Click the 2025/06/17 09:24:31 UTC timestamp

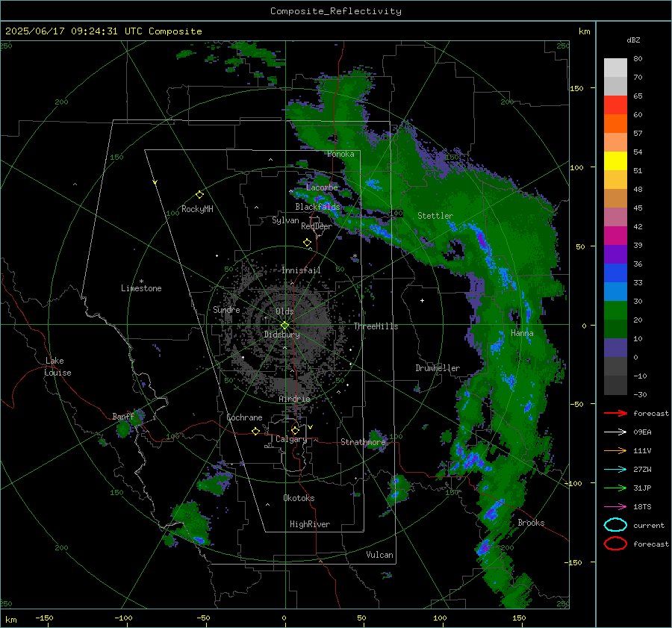pyautogui.click(x=103, y=31)
